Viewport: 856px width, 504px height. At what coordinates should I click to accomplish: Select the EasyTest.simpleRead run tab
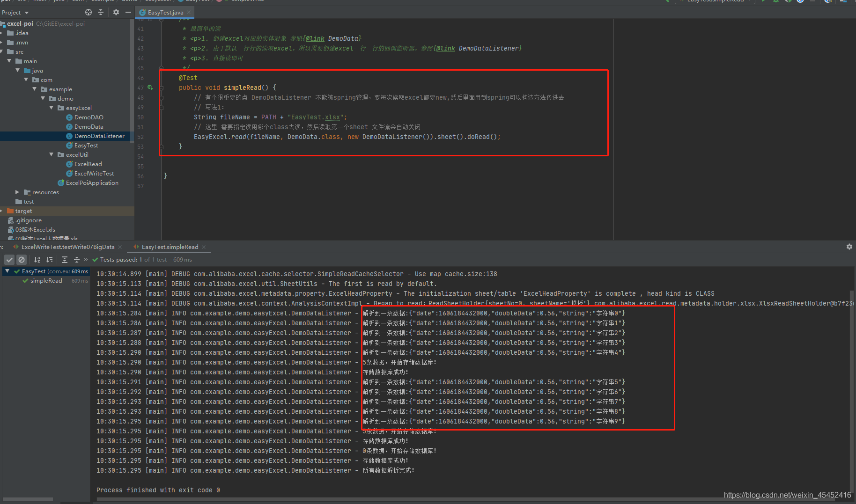click(170, 247)
